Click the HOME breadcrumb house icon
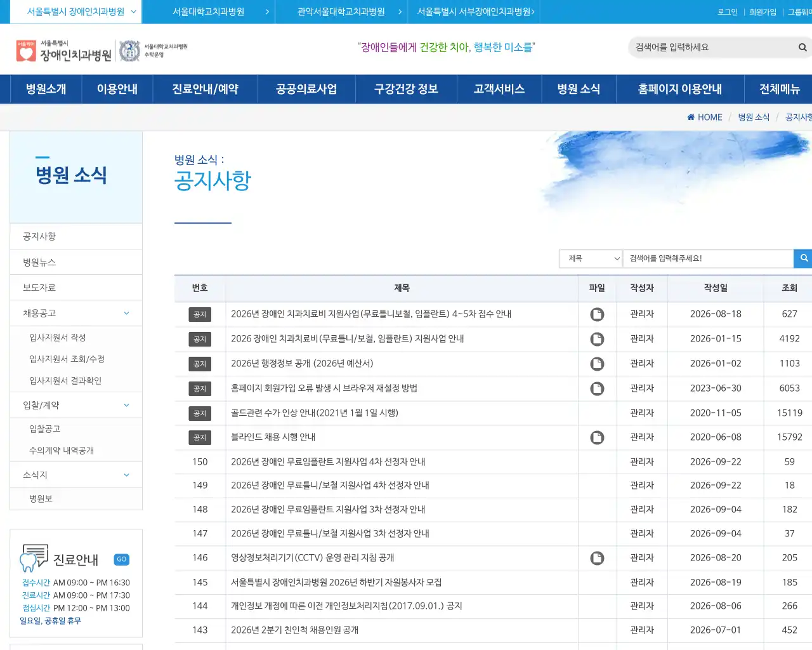The width and height of the screenshot is (812, 650). point(691,117)
